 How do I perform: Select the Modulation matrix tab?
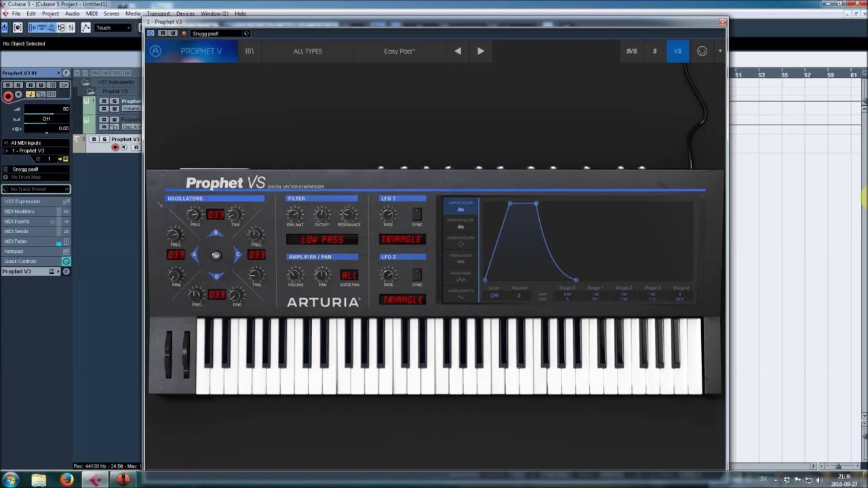pyautogui.click(x=460, y=259)
